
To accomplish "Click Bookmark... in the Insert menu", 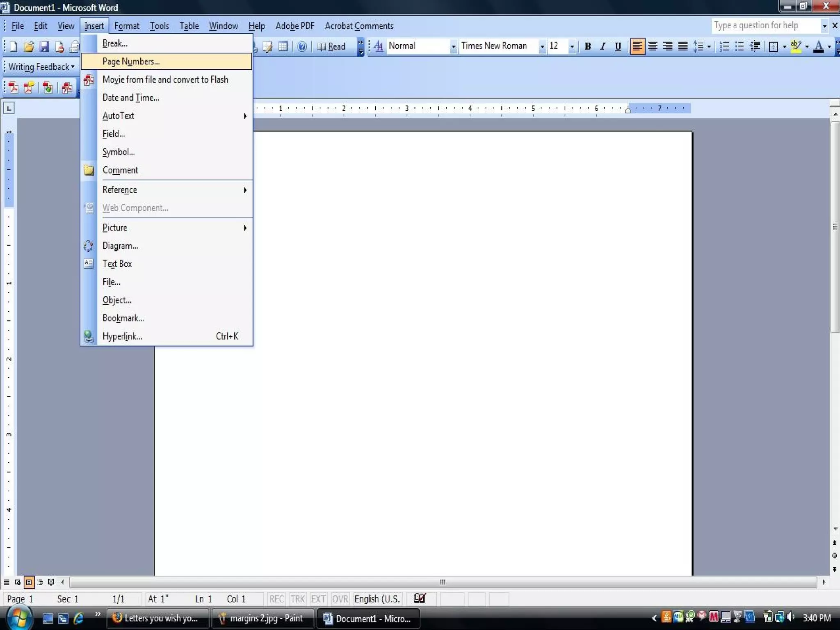I will 167,318.
